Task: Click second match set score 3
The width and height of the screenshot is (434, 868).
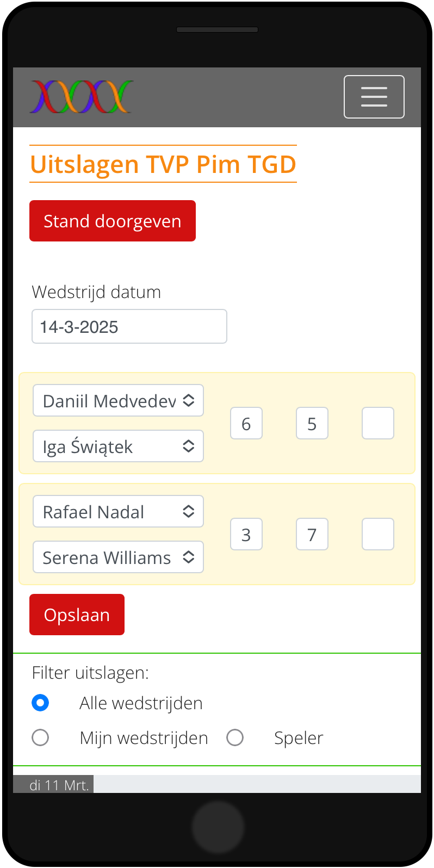Action: [x=246, y=534]
